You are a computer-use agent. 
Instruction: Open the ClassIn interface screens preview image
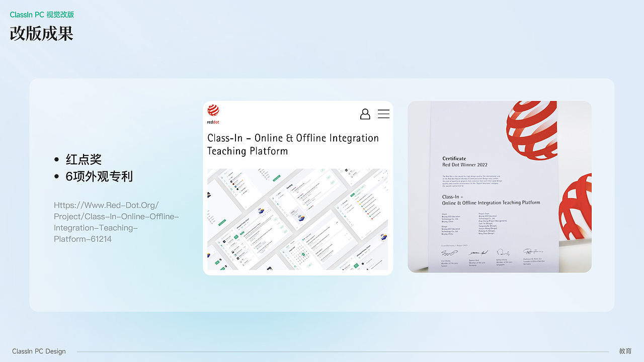click(297, 219)
